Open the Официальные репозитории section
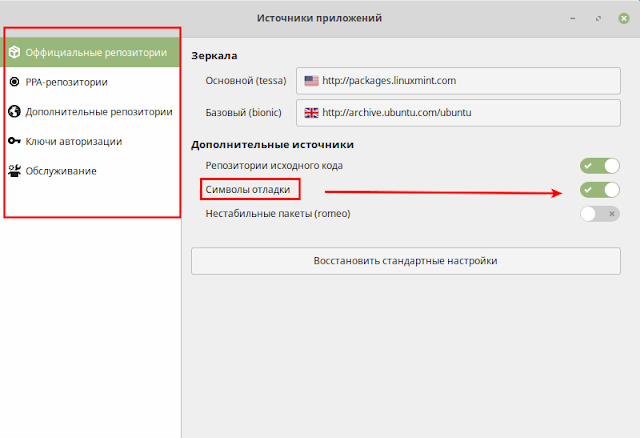 [92, 52]
